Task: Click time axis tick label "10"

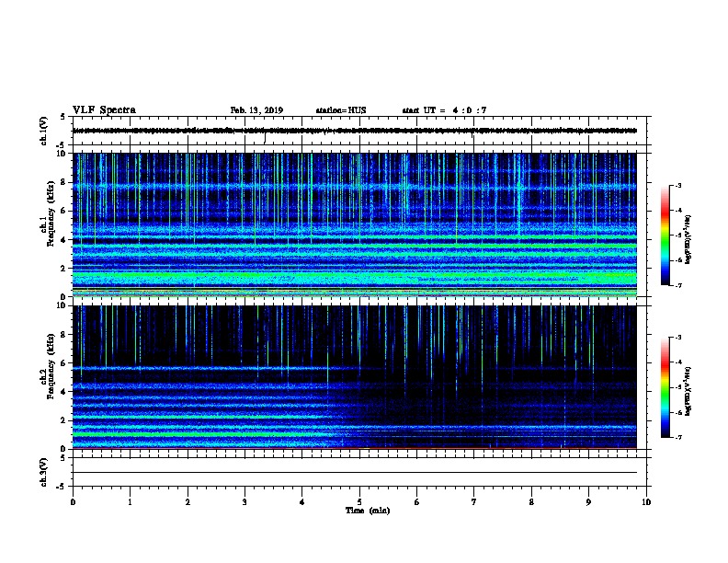Action: point(646,502)
